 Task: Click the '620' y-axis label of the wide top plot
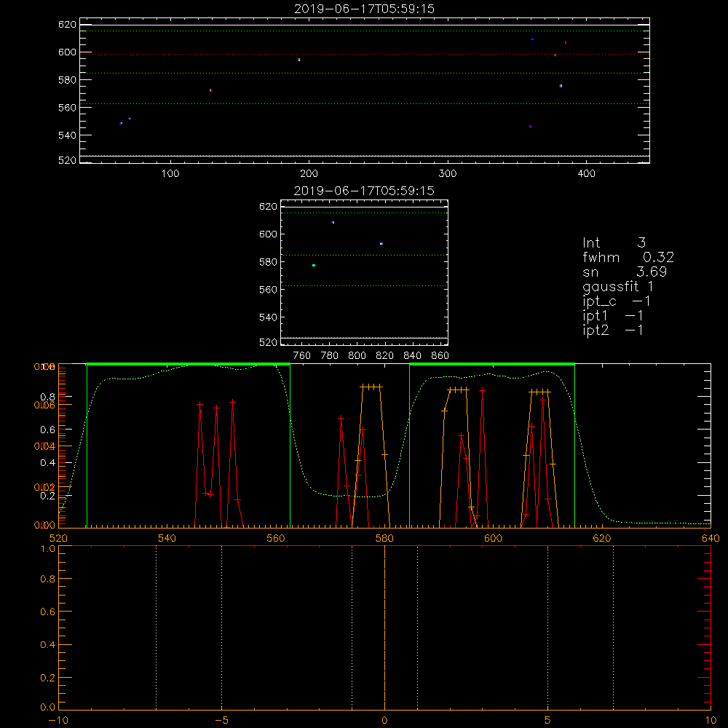point(67,25)
